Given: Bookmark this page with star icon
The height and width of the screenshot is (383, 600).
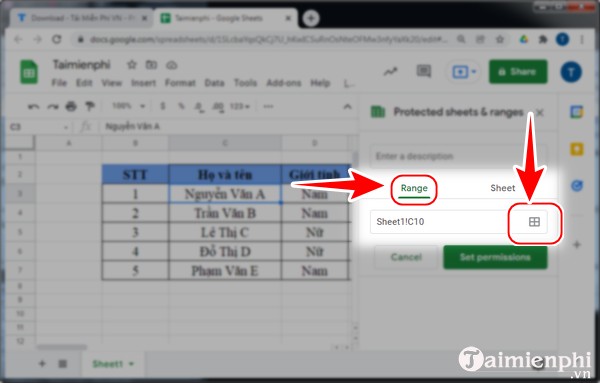Looking at the screenshot, I should coord(500,39).
